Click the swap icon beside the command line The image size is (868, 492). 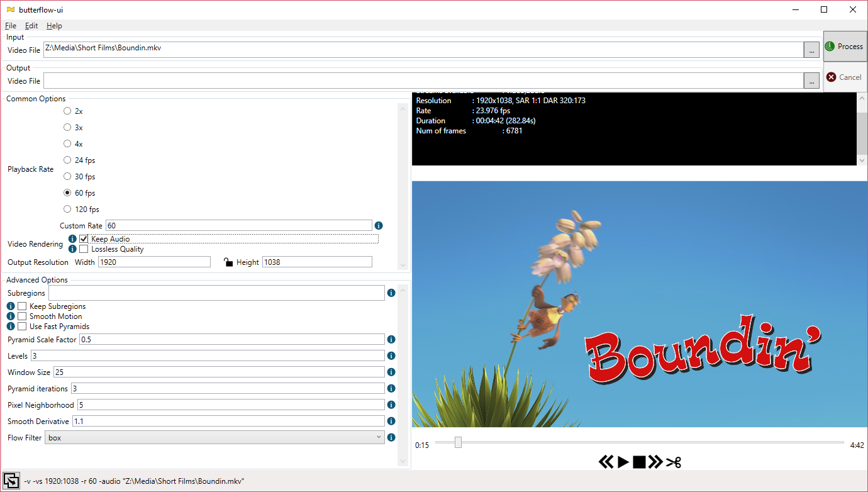coord(11,481)
